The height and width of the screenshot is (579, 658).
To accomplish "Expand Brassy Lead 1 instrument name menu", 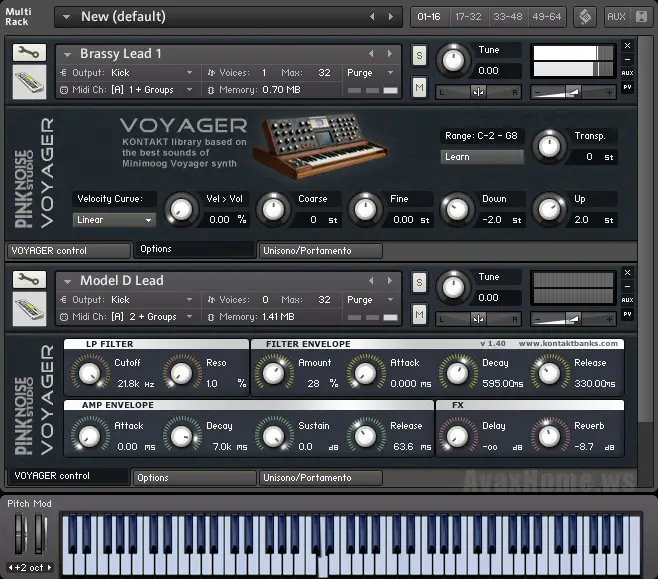I will [67, 55].
